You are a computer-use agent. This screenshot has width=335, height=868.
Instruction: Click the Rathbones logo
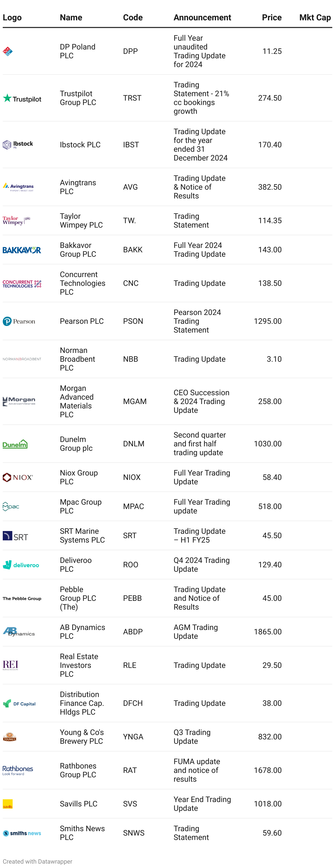pyautogui.click(x=18, y=770)
